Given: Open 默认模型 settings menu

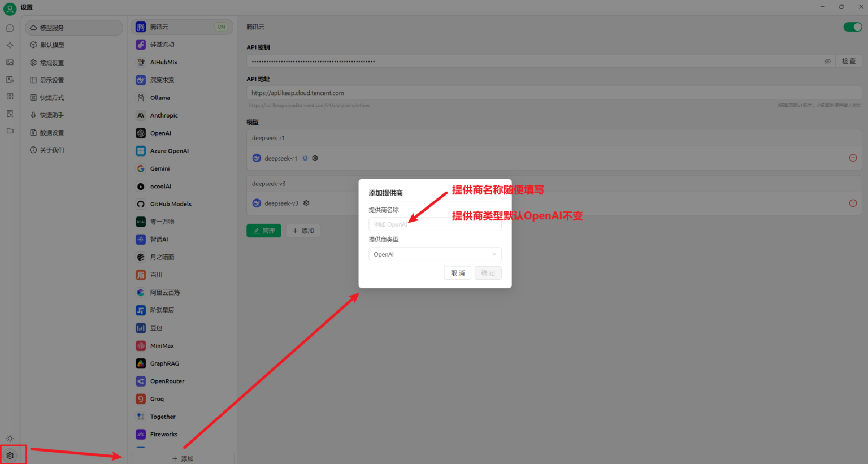Looking at the screenshot, I should (x=73, y=45).
